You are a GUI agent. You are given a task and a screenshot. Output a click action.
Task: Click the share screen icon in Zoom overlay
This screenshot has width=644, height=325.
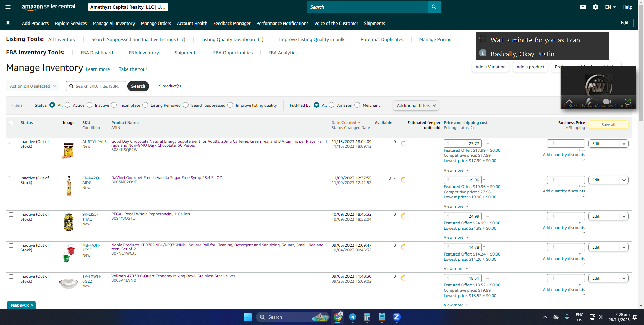[627, 101]
